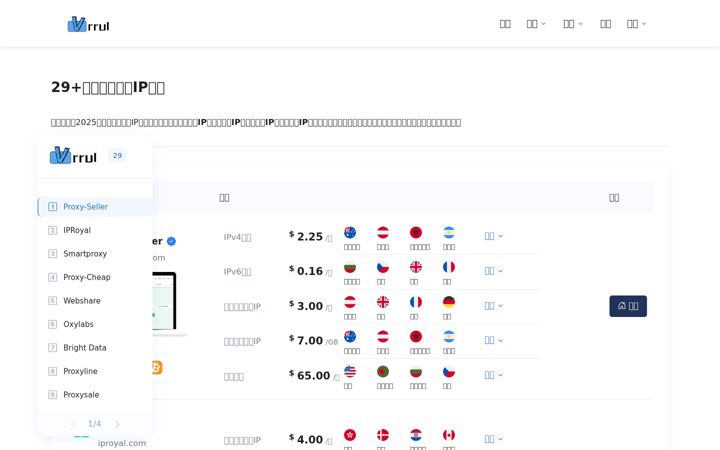This screenshot has width=720, height=450.
Task: Click the UK flag in the $0.16 row
Action: [x=416, y=267]
